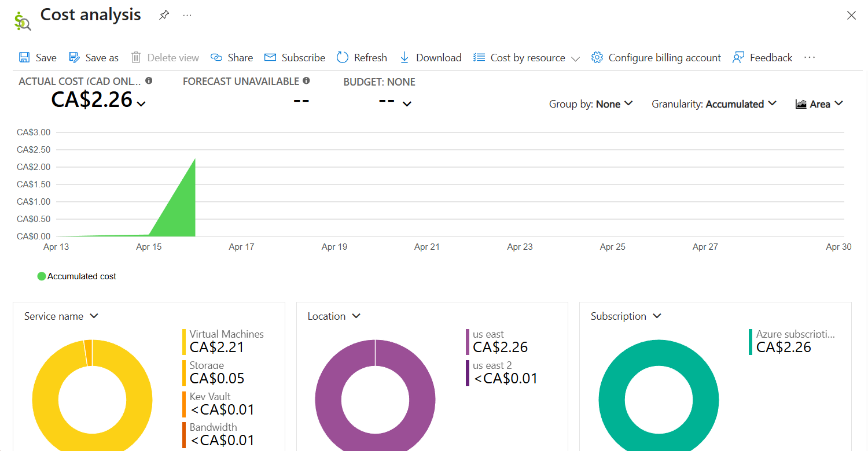Open the Subscribe mail icon
Viewport: 868px width, 451px height.
270,57
